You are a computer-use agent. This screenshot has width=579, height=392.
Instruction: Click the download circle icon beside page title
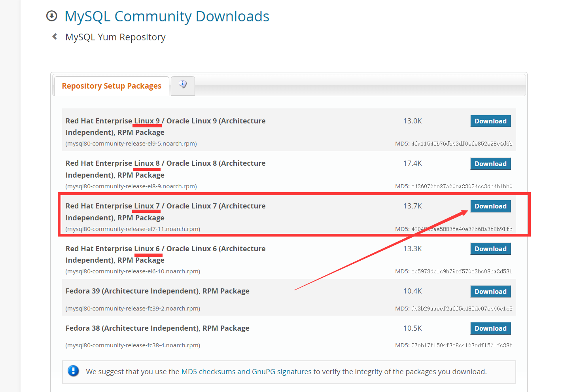click(x=52, y=16)
